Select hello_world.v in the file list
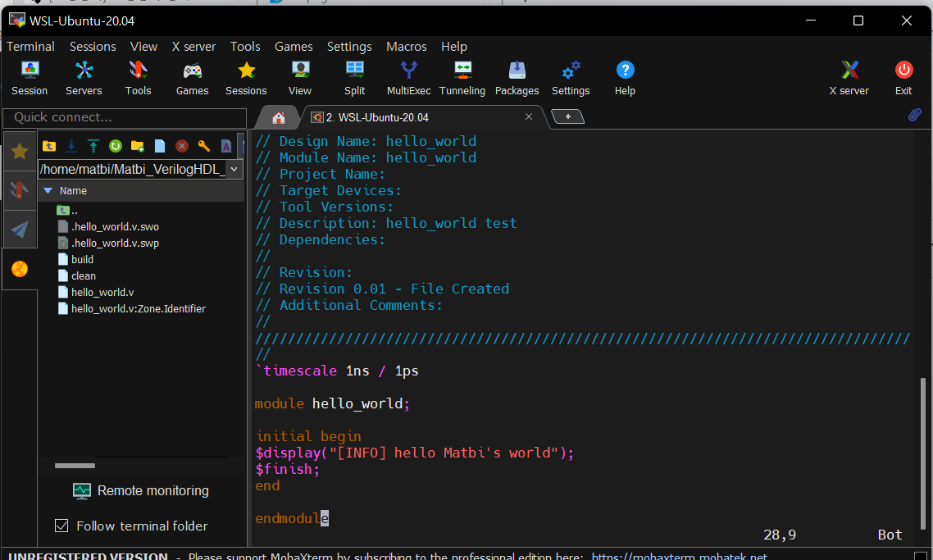Image resolution: width=933 pixels, height=560 pixels. (102, 292)
